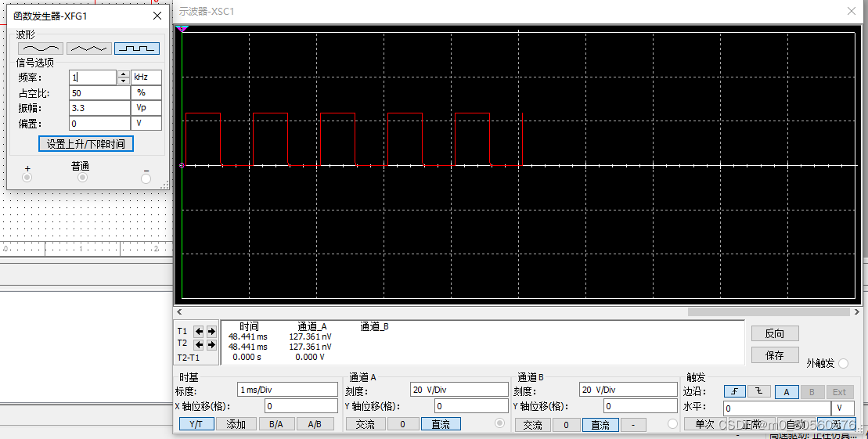This screenshot has width=868, height=439.
Task: Click the trigger 水平 level field
Action: (x=776, y=408)
